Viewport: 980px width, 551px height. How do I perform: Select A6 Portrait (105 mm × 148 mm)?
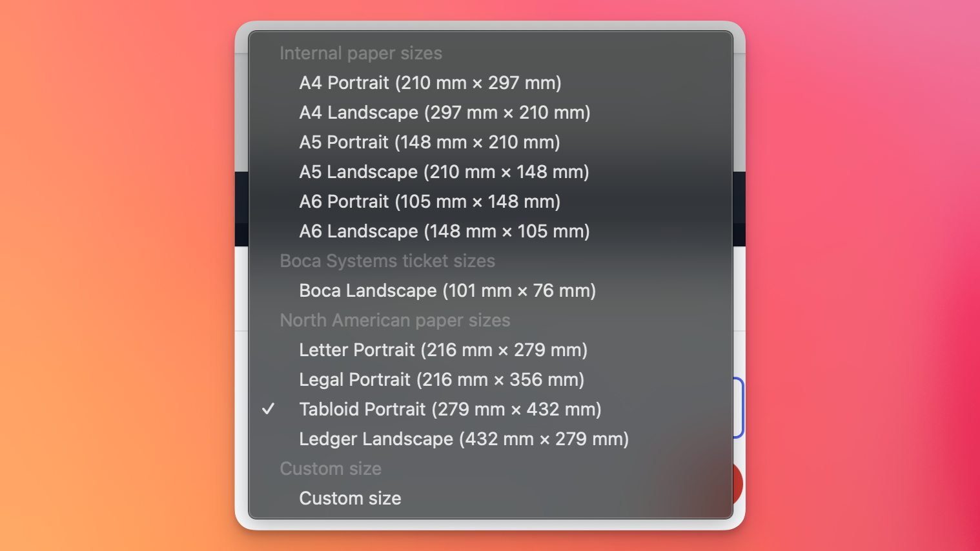(x=429, y=201)
